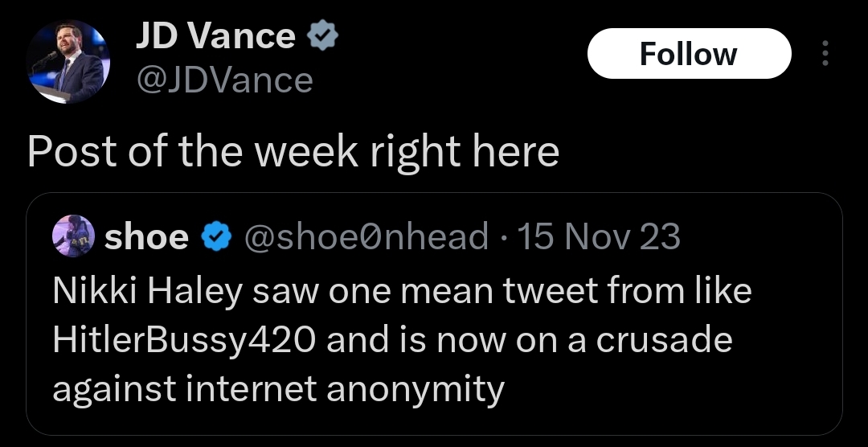Open JD Vance's profile picture
The width and height of the screenshot is (868, 447).
click(x=66, y=62)
